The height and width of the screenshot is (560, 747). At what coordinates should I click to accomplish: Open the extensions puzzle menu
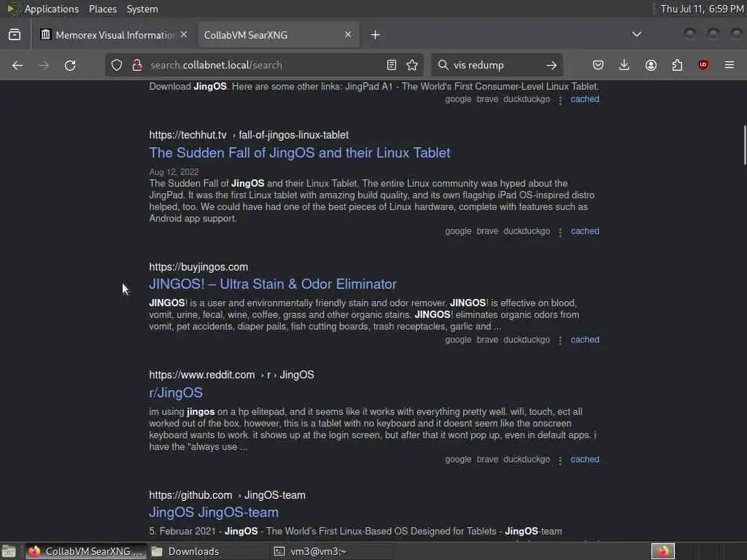click(x=677, y=65)
